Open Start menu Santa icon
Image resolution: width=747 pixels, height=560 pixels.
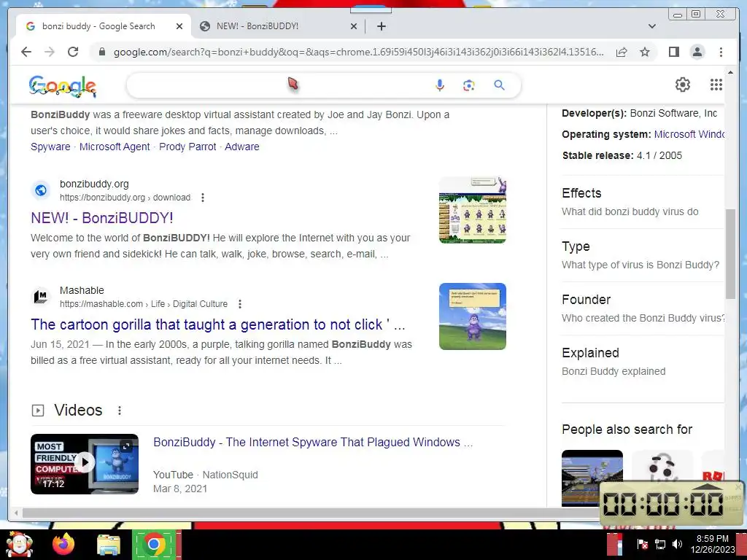pyautogui.click(x=19, y=544)
